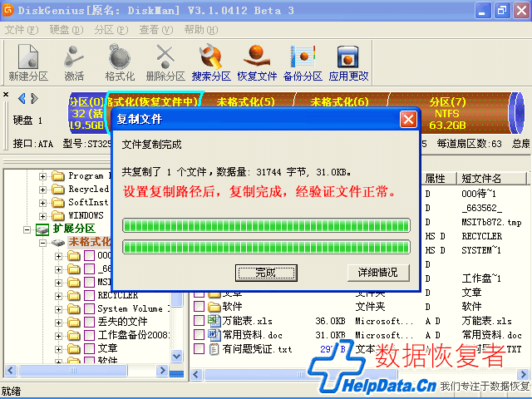This screenshot has width=532, height=399.
Task: Click the 万能表.xls Excel file icon
Action: click(213, 320)
